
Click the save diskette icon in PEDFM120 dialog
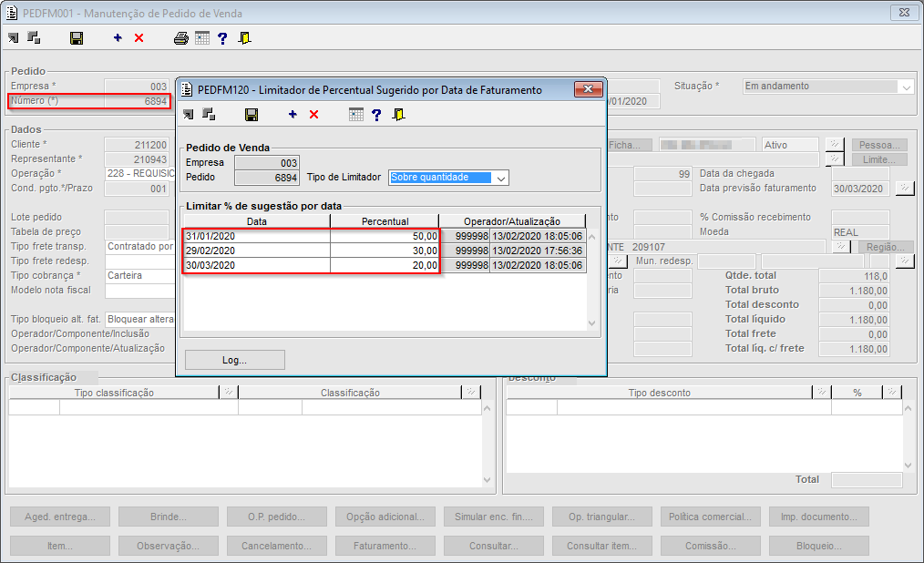[x=252, y=114]
